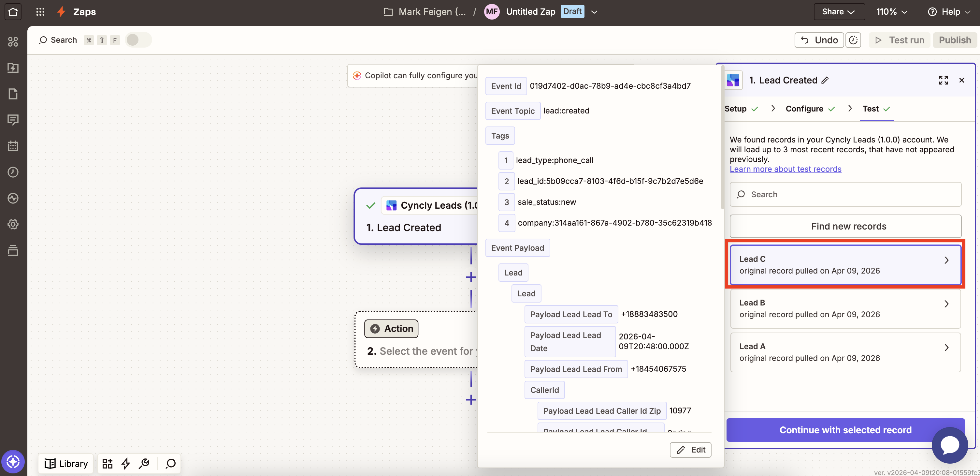Click the lightning bolt icon in bottom toolbar
The image size is (980, 476).
click(x=126, y=463)
